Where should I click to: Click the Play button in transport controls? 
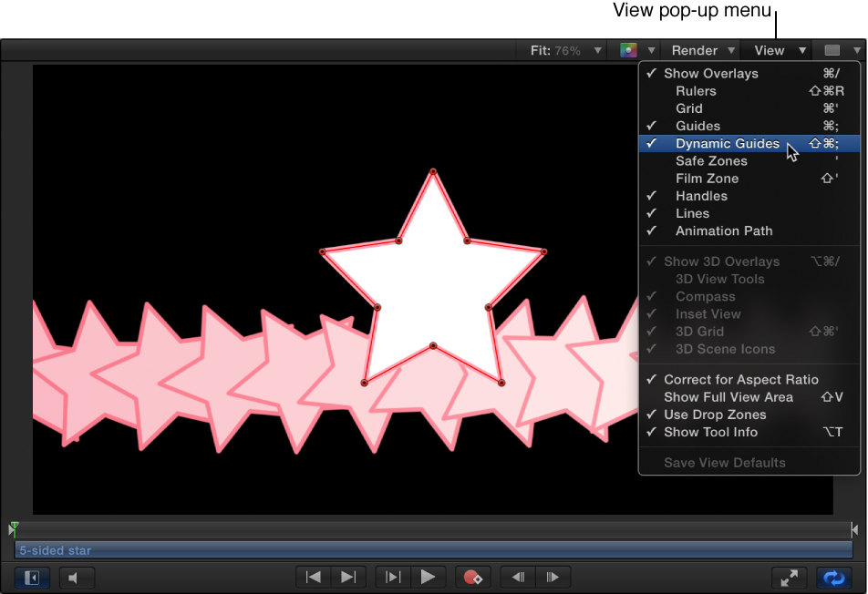click(429, 577)
